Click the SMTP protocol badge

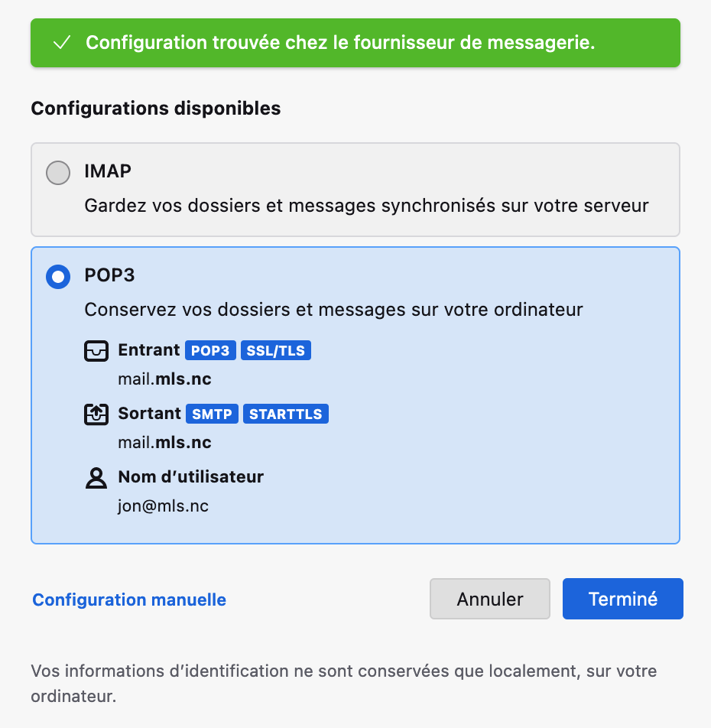[212, 414]
